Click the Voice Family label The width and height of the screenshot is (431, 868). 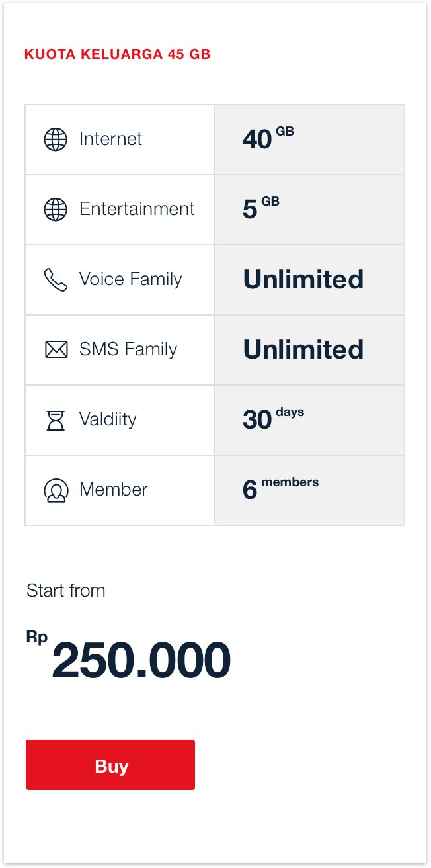coord(130,279)
